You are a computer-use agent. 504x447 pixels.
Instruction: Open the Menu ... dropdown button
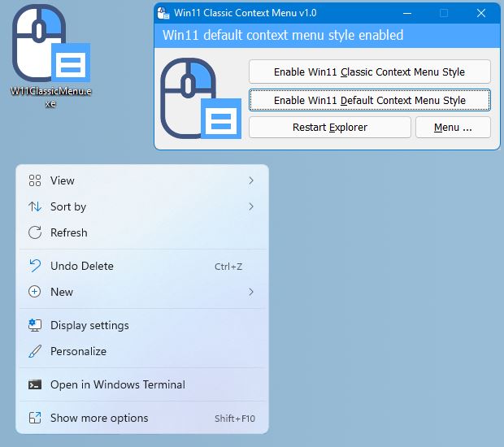(453, 128)
